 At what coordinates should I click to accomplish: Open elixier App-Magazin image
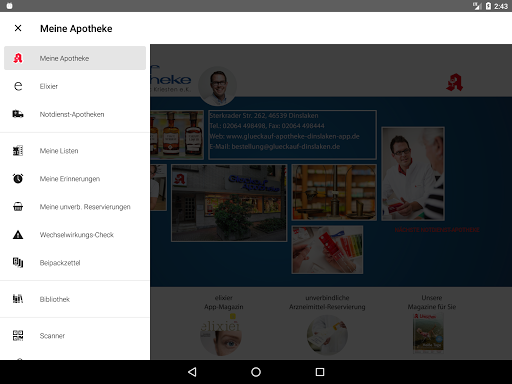(x=221, y=335)
